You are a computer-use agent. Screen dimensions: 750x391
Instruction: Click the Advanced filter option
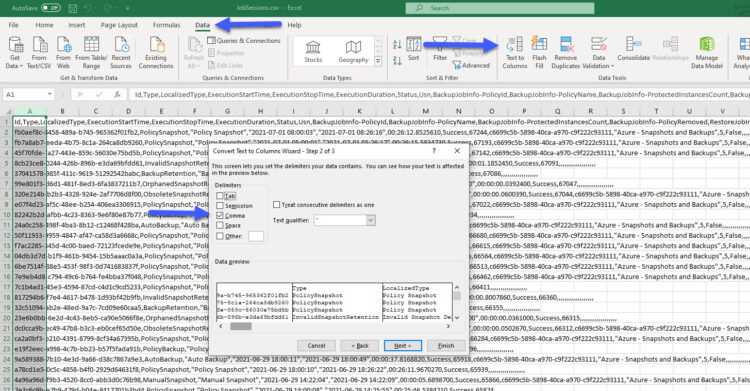[x=471, y=65]
